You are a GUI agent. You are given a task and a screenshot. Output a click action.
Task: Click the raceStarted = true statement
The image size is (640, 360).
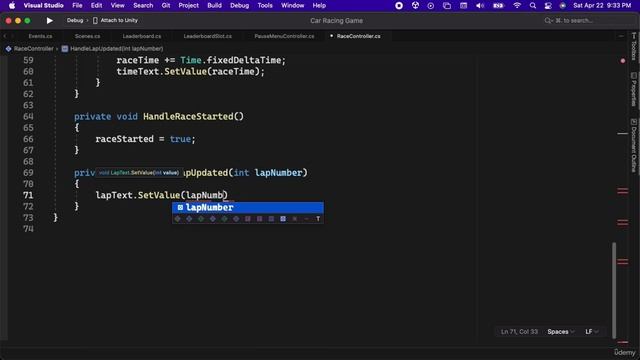(145, 139)
